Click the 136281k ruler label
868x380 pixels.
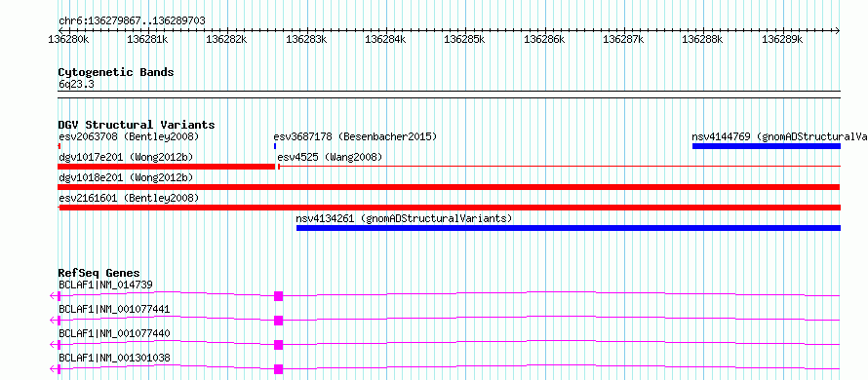pyautogui.click(x=148, y=39)
